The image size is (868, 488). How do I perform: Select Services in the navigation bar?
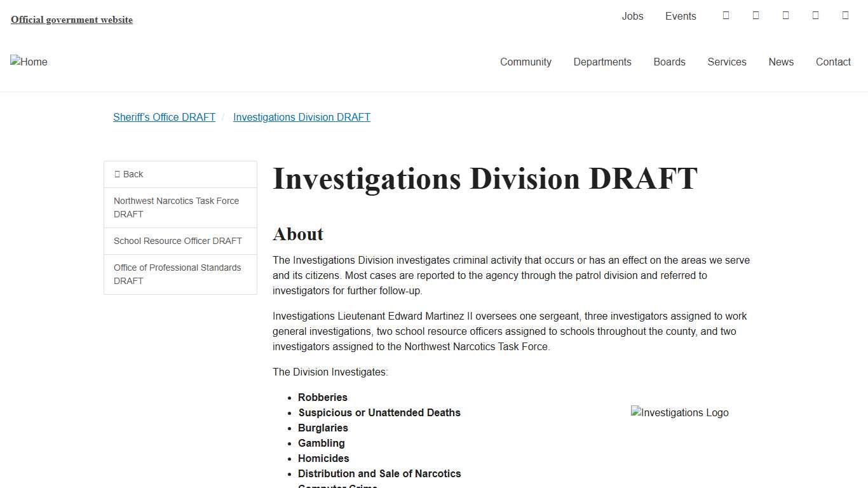click(726, 62)
